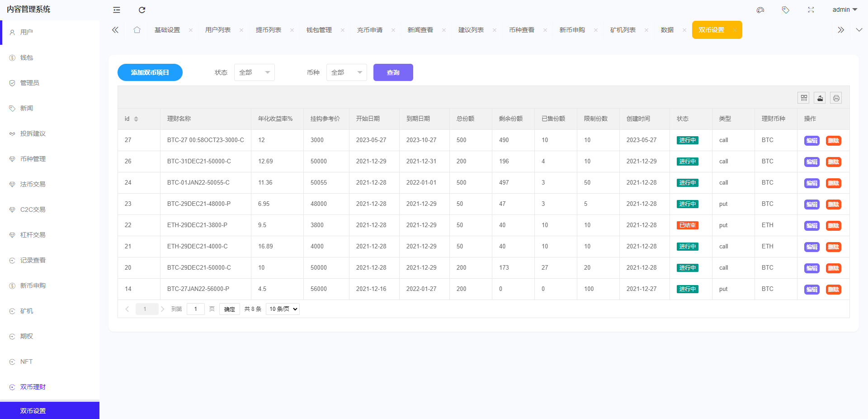Go to the home tab icon

tap(137, 30)
